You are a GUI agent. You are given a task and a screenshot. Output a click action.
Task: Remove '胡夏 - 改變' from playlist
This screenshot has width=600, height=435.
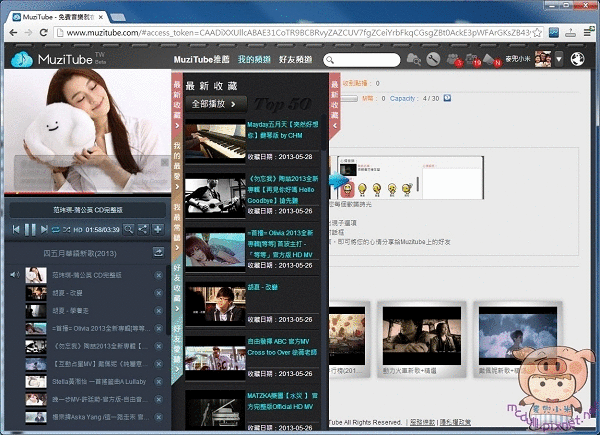click(158, 293)
